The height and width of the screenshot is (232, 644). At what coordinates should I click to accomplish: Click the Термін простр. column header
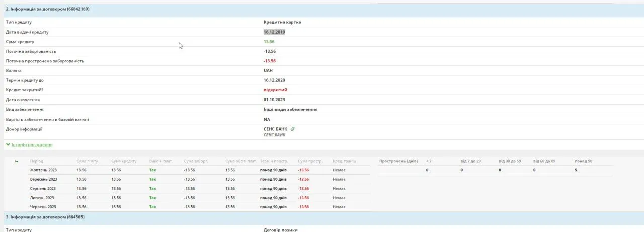[274, 161]
